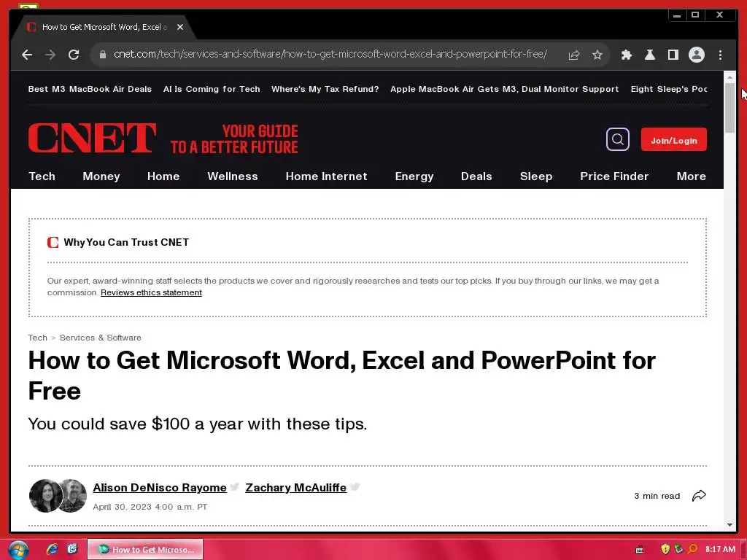Open the Wellness menu
The image size is (747, 560).
(233, 176)
